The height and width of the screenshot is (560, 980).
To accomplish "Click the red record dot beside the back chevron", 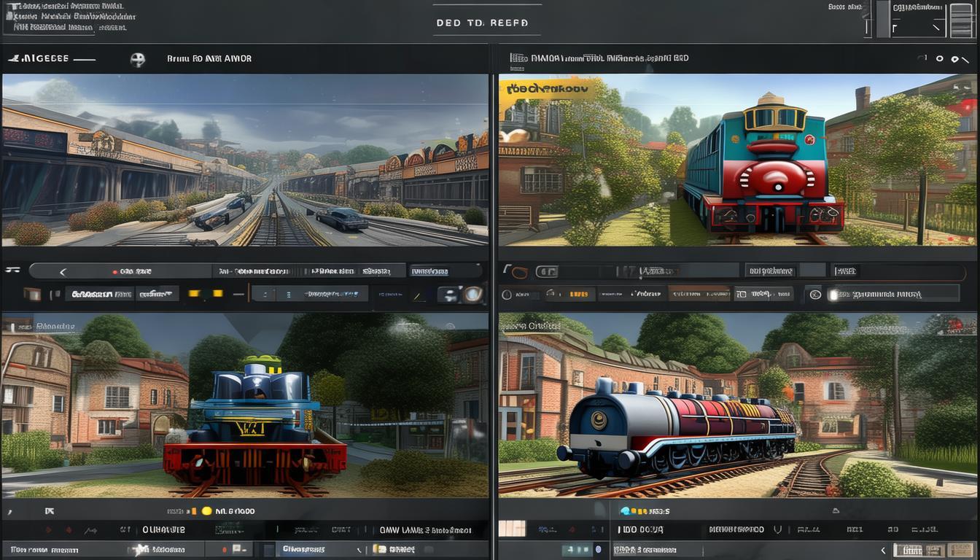I will tap(114, 271).
